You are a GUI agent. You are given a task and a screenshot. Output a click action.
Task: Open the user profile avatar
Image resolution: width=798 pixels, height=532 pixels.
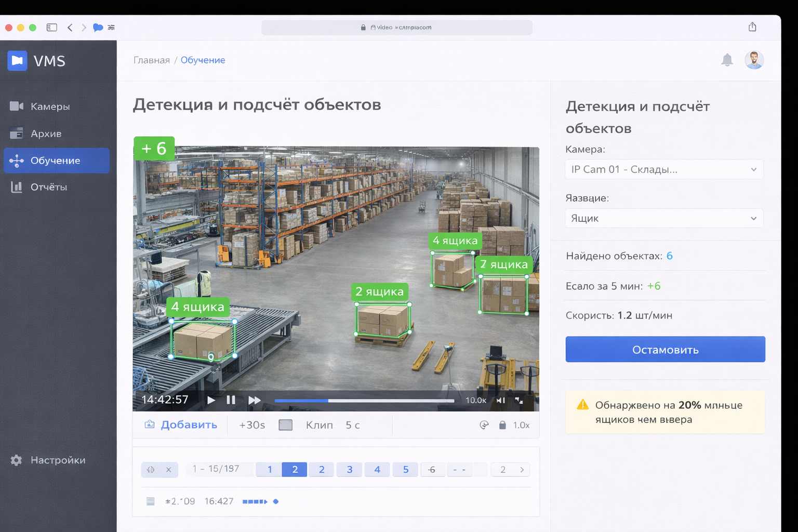pyautogui.click(x=754, y=60)
